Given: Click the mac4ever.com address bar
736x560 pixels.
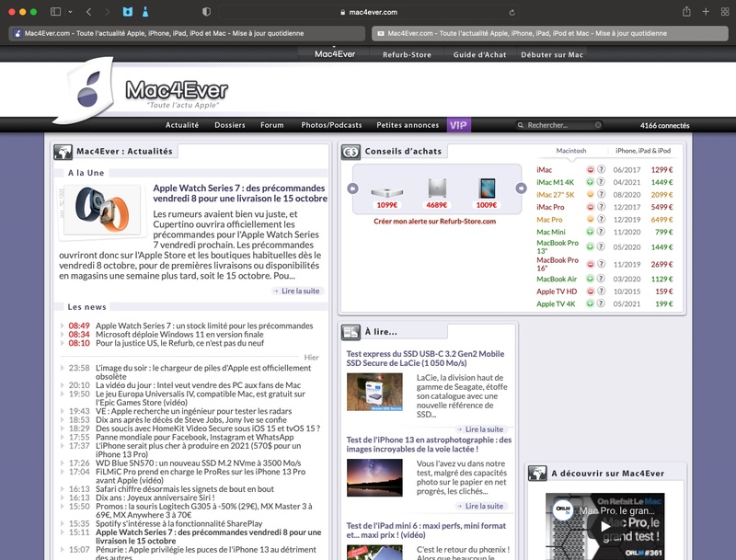Looking at the screenshot, I should tap(369, 12).
